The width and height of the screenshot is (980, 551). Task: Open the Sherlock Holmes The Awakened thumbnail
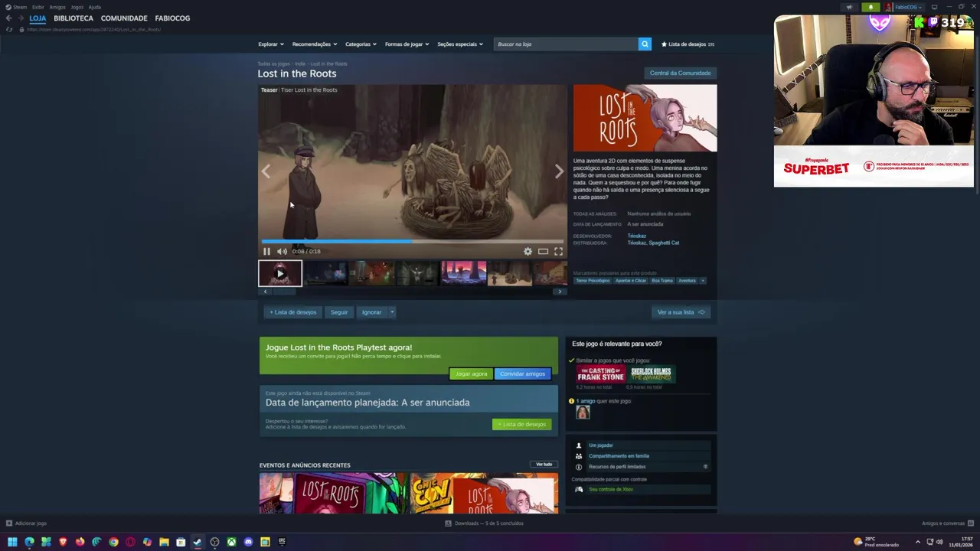click(x=651, y=374)
